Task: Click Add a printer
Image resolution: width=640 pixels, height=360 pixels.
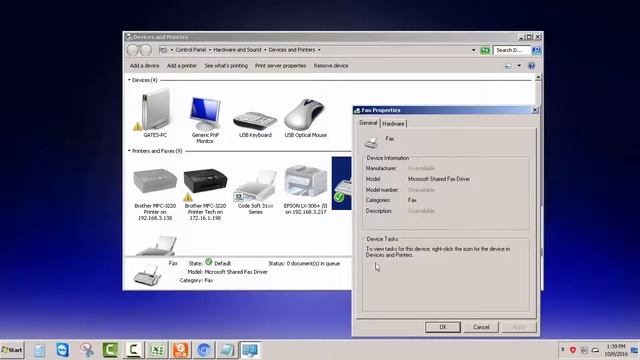Action: (x=182, y=66)
